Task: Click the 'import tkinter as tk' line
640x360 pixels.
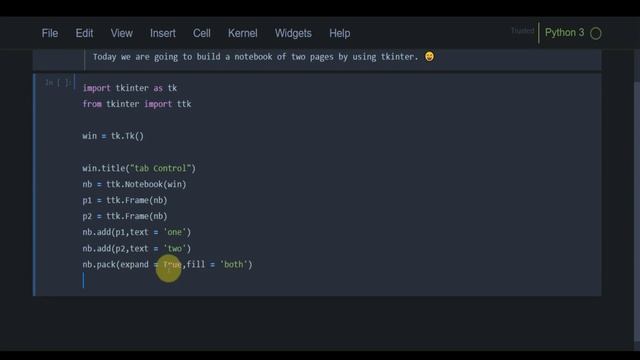Action: pos(130,88)
